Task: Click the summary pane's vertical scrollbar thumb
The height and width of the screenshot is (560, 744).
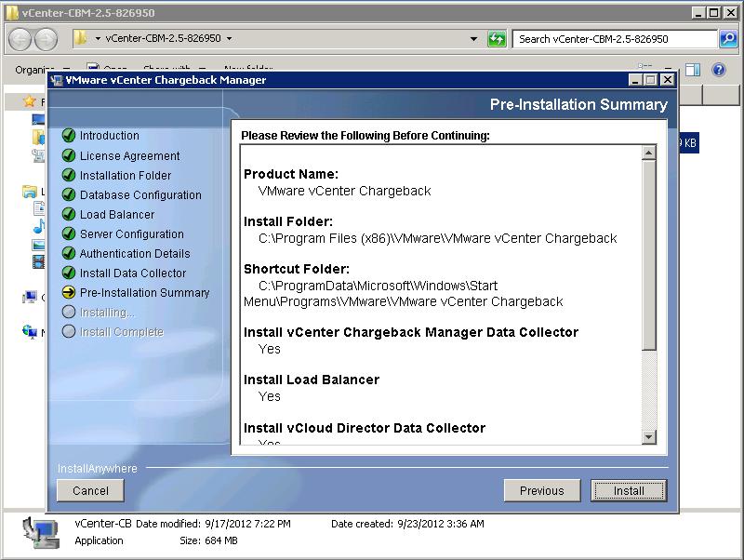Action: tap(648, 255)
